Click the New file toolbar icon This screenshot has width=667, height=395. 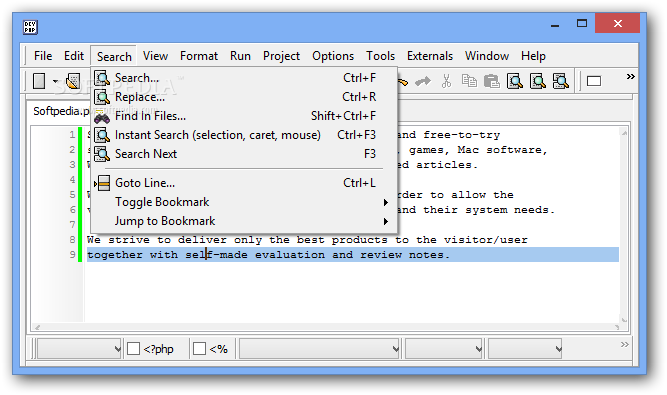click(x=39, y=81)
